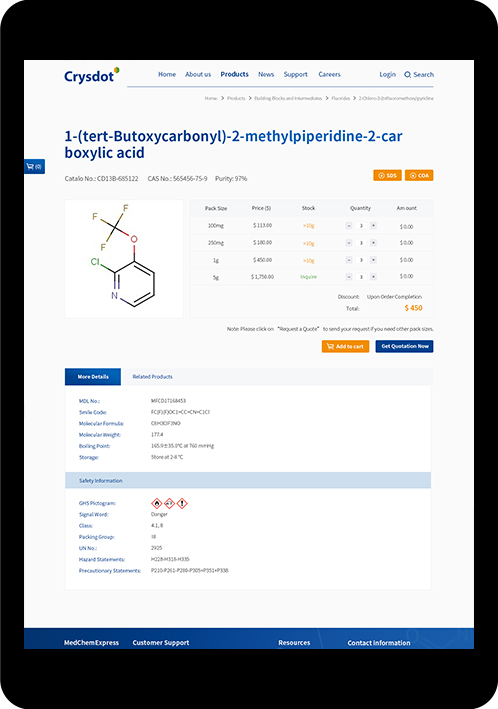
Task: Select the More Details tab
Action: tap(93, 377)
